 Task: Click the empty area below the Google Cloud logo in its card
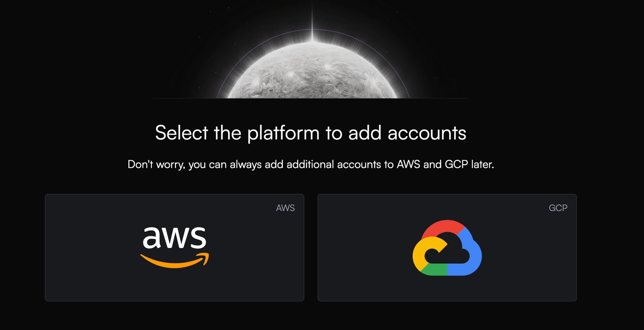[x=447, y=288]
